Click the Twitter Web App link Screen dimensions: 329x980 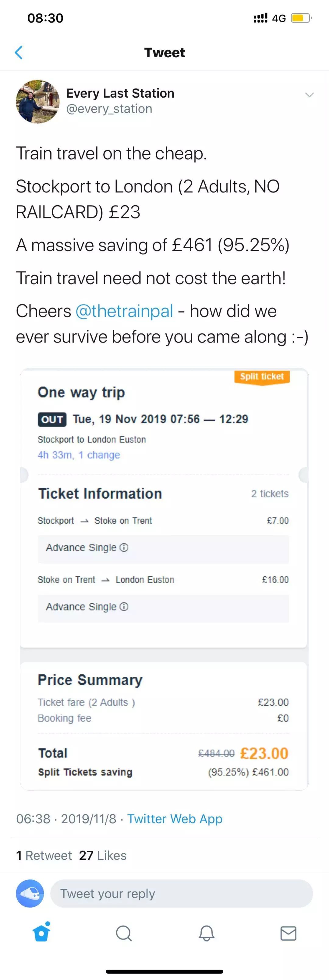click(x=175, y=818)
